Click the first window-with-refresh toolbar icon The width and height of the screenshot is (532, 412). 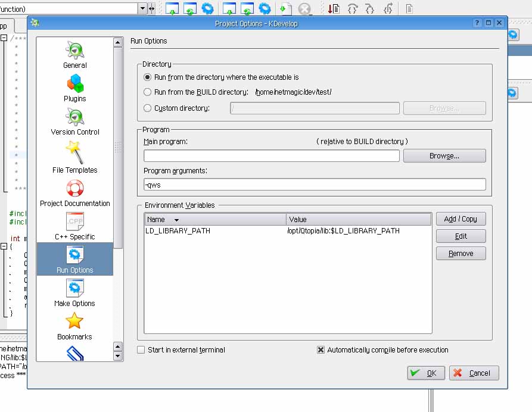pos(189,8)
